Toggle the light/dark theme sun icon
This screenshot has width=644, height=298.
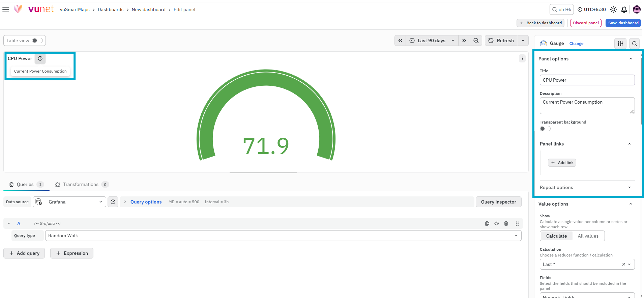pyautogui.click(x=613, y=9)
